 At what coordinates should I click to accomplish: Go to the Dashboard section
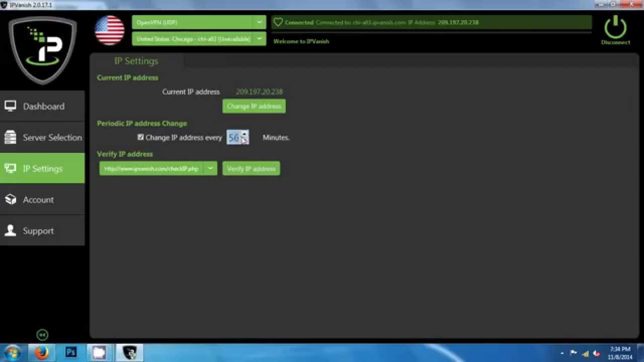coord(42,106)
